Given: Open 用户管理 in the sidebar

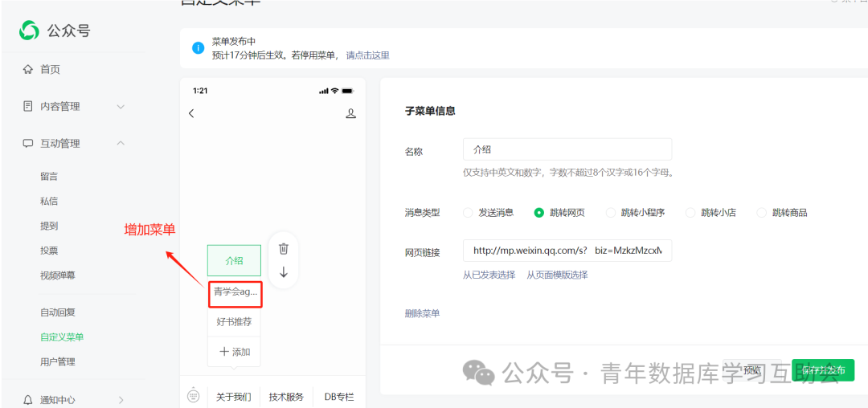Looking at the screenshot, I should point(58,362).
